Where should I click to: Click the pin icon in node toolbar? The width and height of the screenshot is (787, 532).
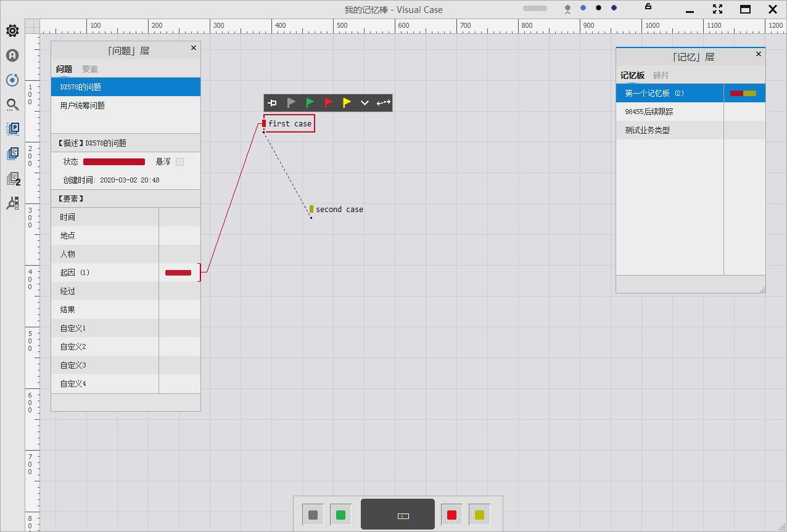click(x=272, y=103)
